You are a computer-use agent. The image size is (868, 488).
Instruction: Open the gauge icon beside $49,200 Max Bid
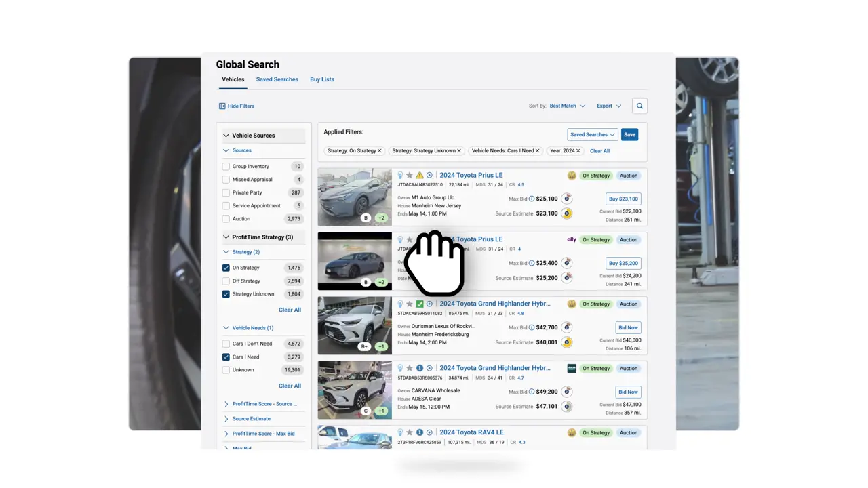pos(567,392)
